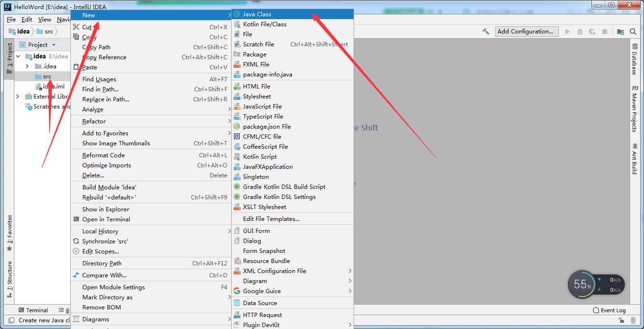This screenshot has height=329, width=644.
Task: Click Gradle Kotlin DSL Settings icon
Action: click(x=237, y=197)
